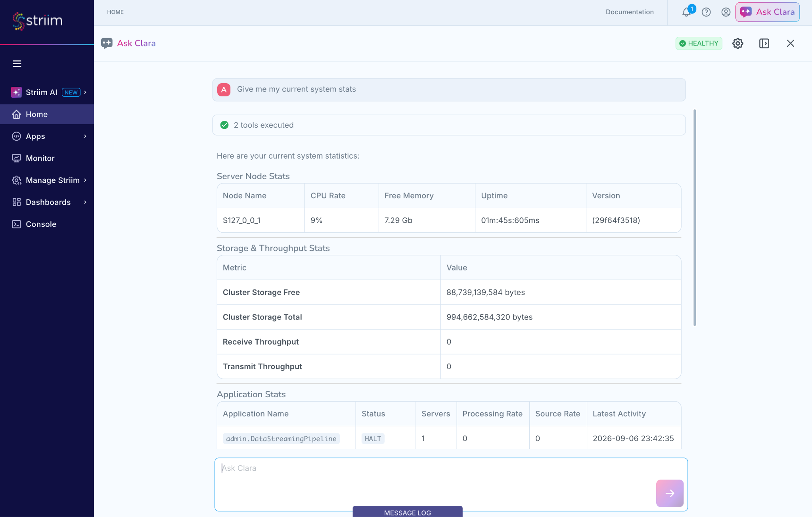This screenshot has height=517, width=812.
Task: Open the Documentation link
Action: tap(630, 12)
